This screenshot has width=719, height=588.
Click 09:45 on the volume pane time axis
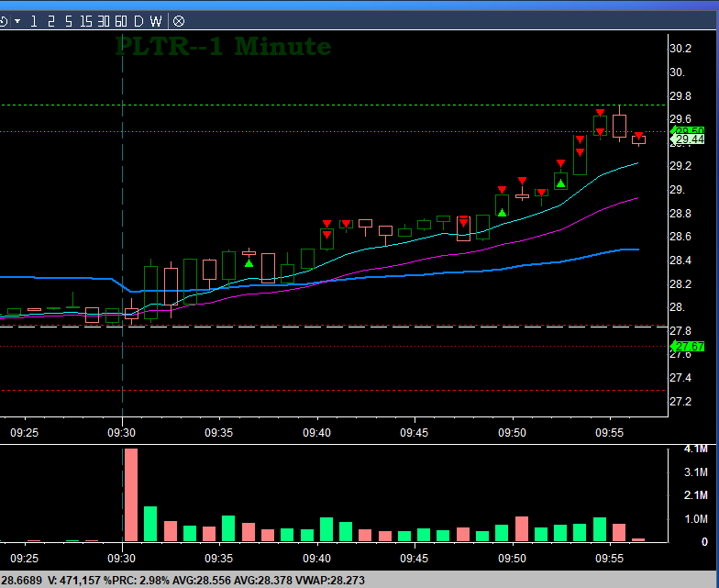click(x=415, y=558)
